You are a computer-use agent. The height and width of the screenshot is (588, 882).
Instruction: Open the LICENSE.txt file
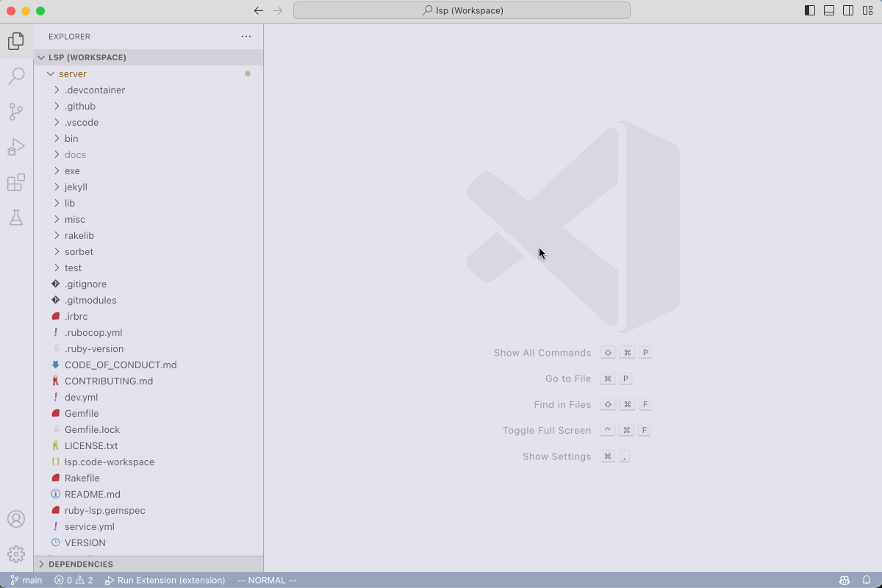tap(148, 445)
